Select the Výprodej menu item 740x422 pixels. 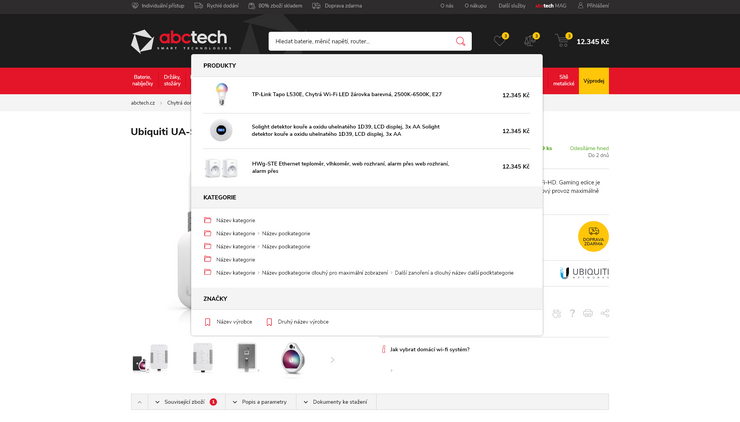coord(593,80)
